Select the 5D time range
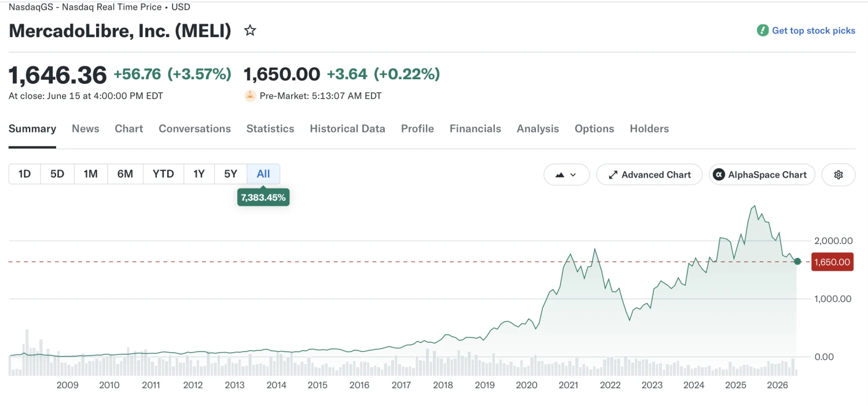Image resolution: width=868 pixels, height=406 pixels. pos(57,174)
